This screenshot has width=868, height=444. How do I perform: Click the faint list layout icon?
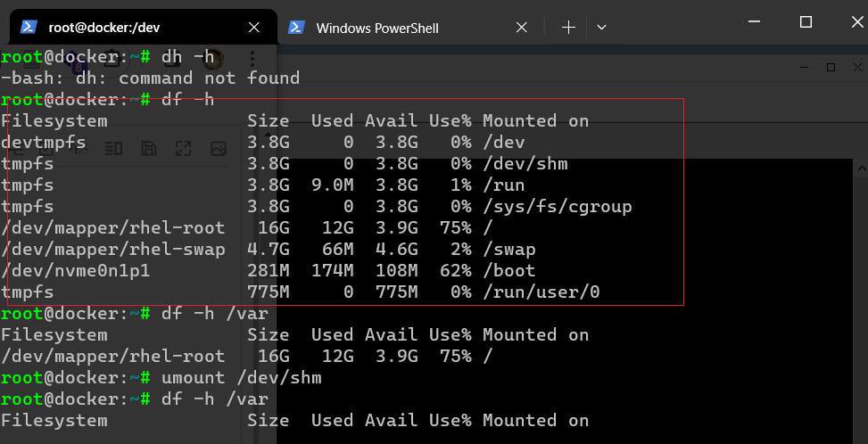point(114,148)
